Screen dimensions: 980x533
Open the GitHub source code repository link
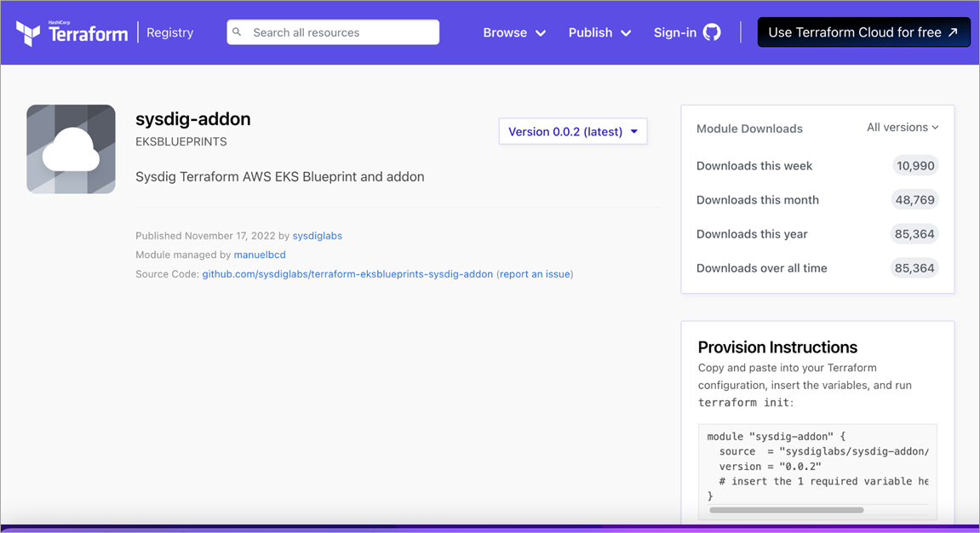[x=347, y=274]
